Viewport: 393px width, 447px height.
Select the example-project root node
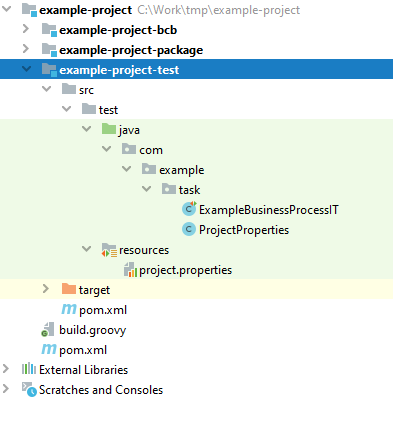point(86,10)
